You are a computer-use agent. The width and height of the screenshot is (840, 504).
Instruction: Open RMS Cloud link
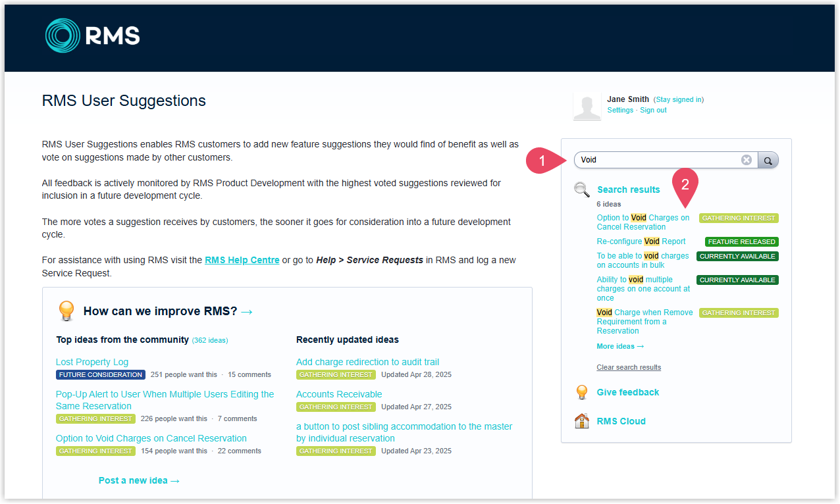(x=621, y=421)
